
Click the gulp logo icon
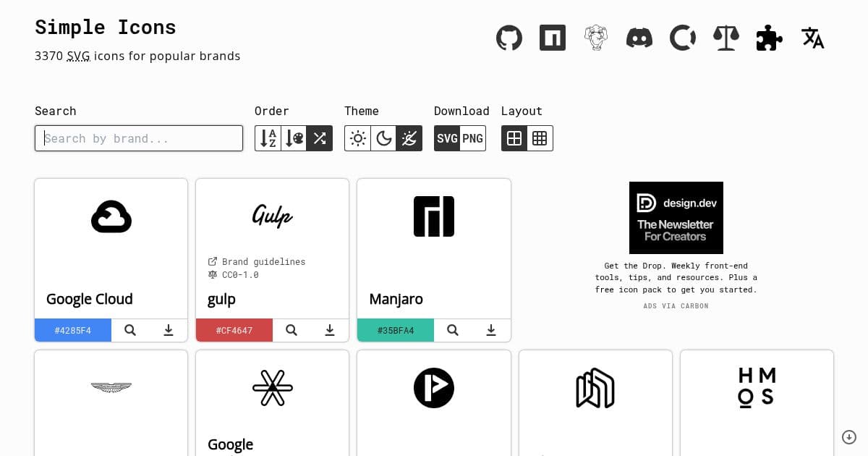pos(273,215)
